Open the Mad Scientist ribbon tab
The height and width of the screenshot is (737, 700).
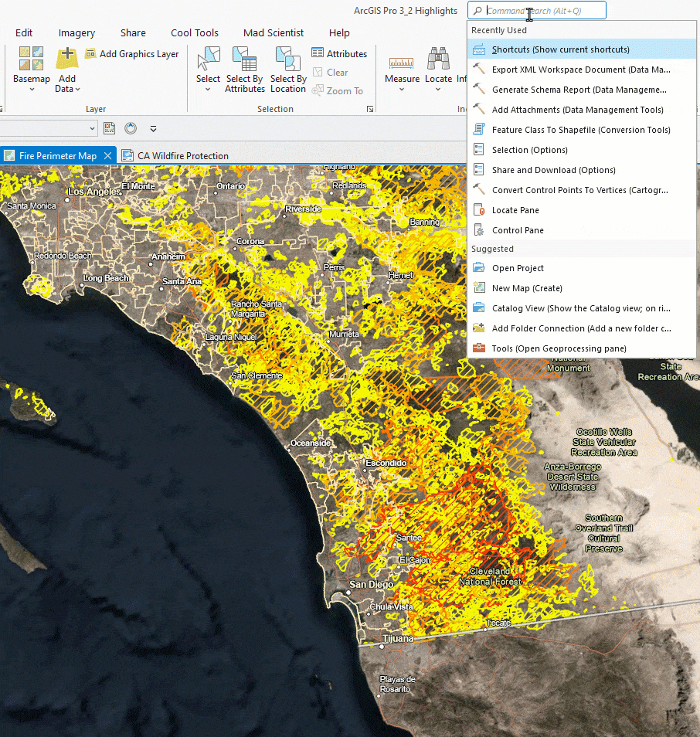click(274, 33)
